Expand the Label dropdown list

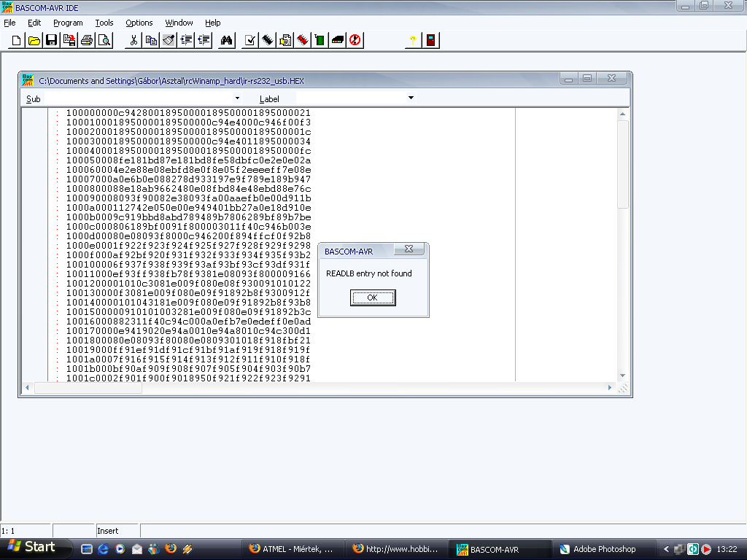click(x=411, y=98)
